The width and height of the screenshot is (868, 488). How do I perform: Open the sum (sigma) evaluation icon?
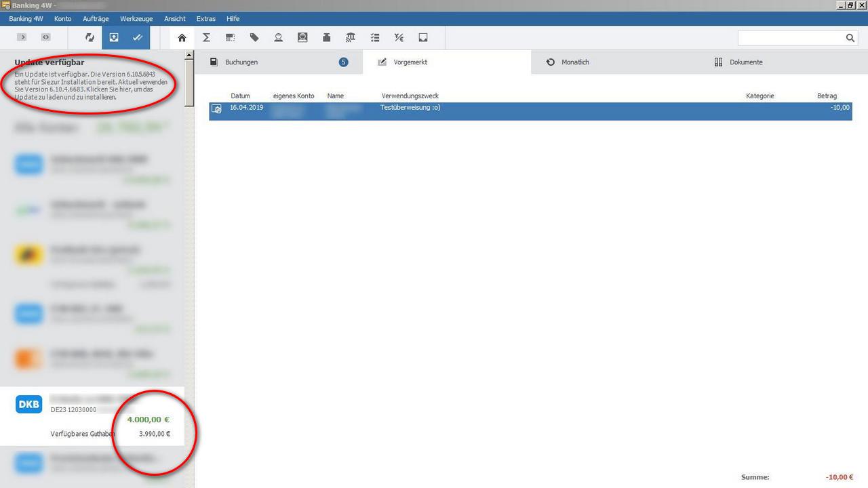tap(206, 38)
